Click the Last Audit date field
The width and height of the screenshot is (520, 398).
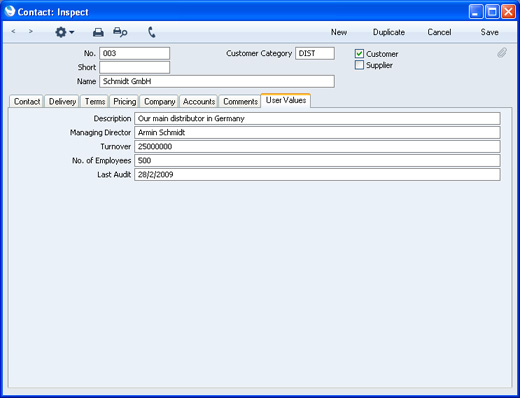click(x=317, y=174)
